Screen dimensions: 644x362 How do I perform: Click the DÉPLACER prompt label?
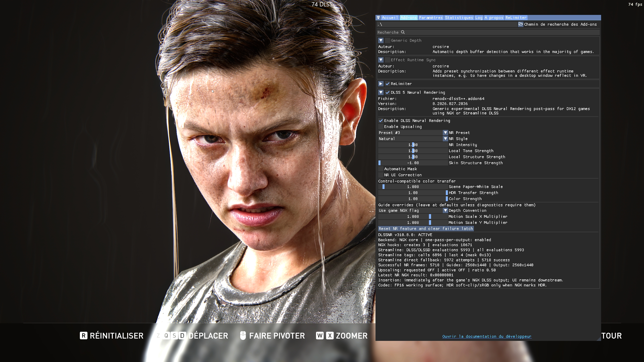[208, 336]
